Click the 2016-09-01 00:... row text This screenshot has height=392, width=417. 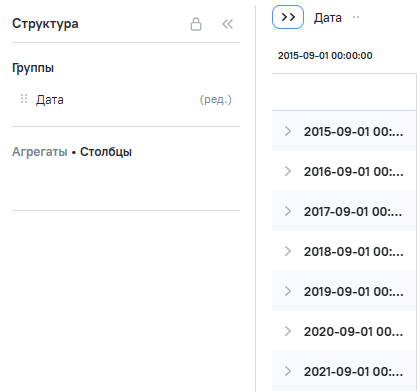[353, 172]
